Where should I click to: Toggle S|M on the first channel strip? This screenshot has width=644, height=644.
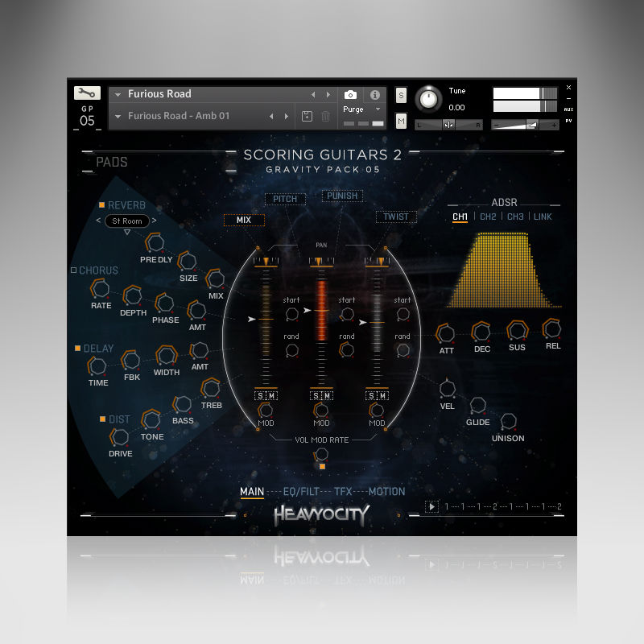[266, 395]
